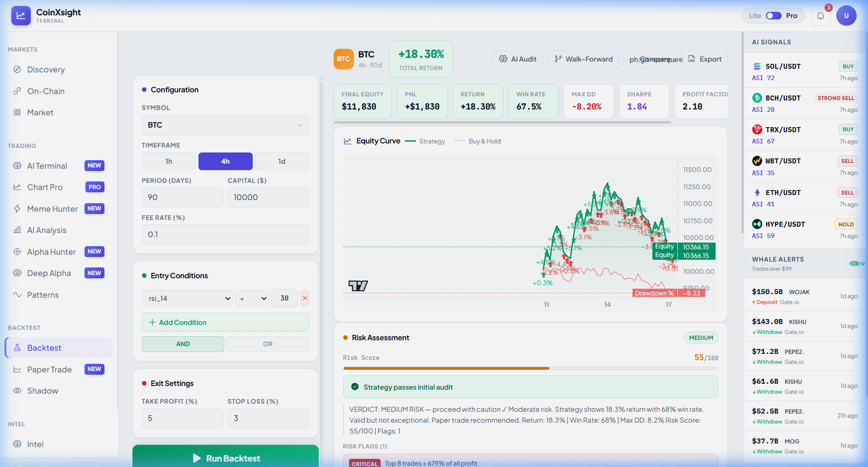868x467 pixels.
Task: Start Walk-Forward analysis
Action: [x=583, y=59]
